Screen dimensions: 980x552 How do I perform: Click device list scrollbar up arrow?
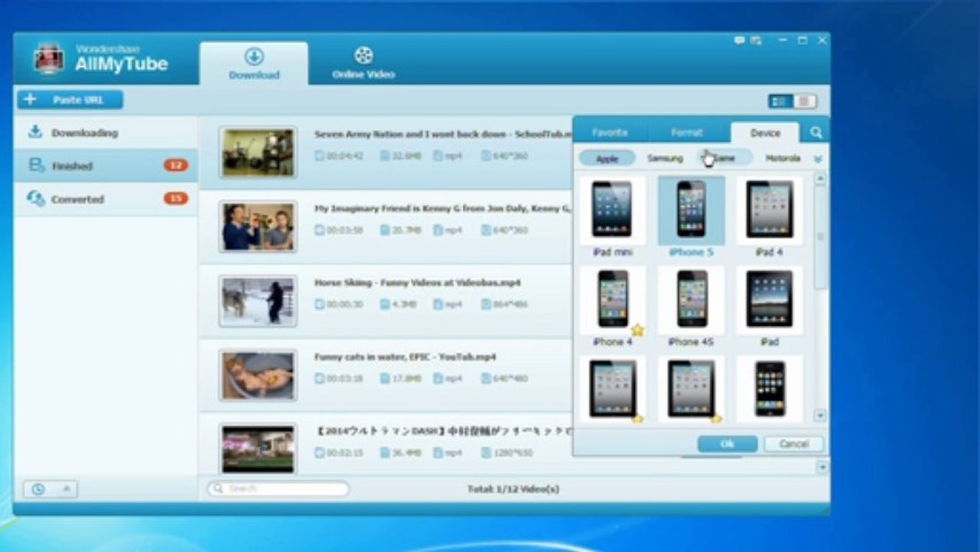point(820,179)
